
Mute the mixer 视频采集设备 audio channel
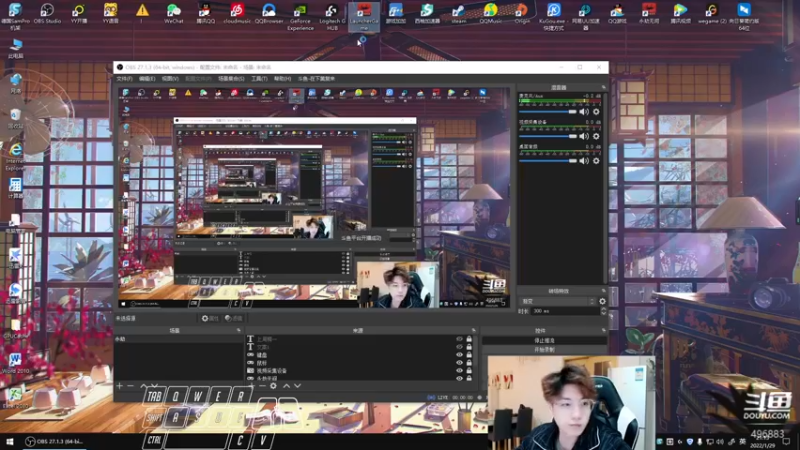(x=584, y=136)
